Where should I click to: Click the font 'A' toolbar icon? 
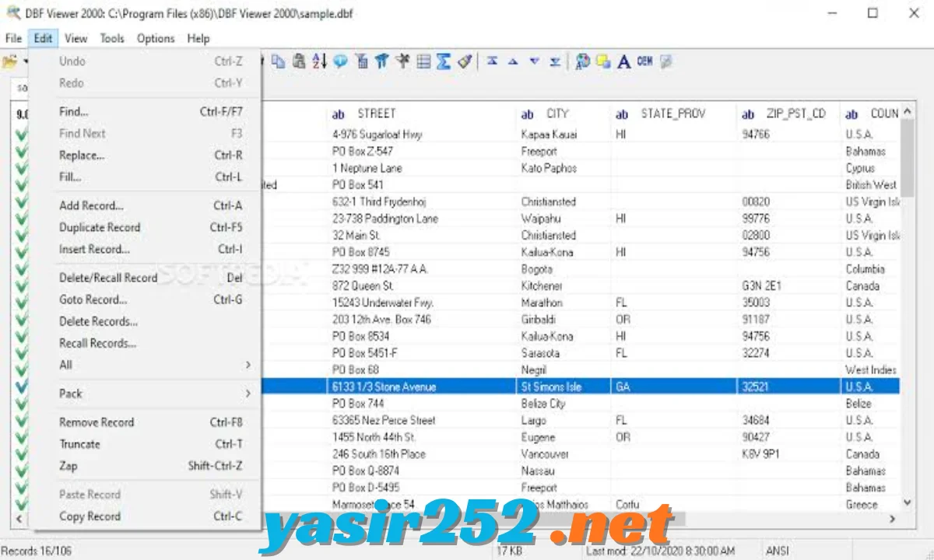(x=623, y=61)
